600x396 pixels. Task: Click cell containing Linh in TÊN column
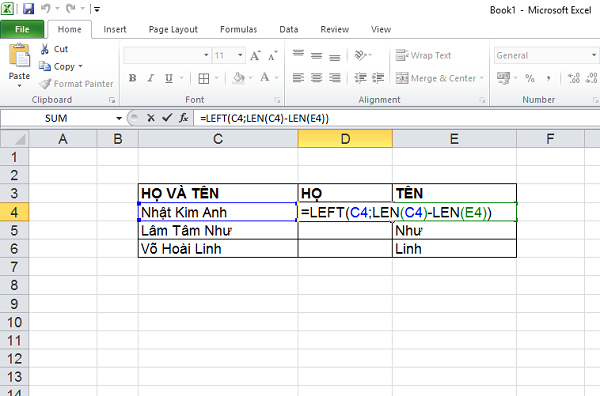[x=454, y=249]
